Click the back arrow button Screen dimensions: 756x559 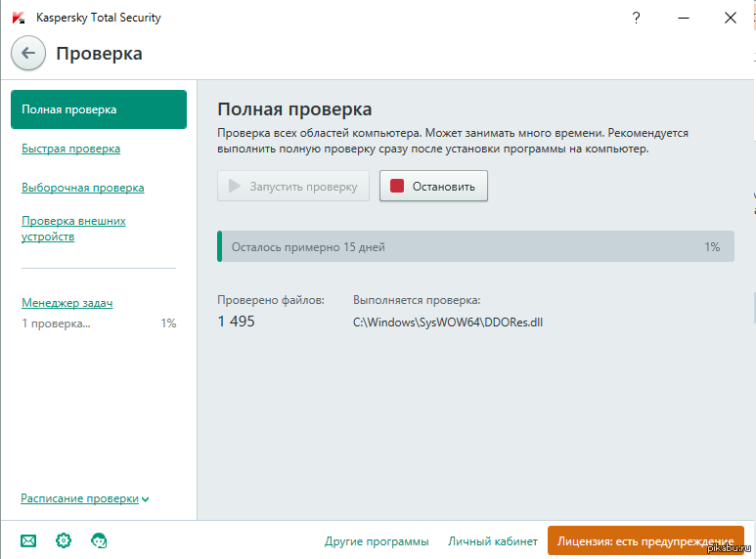[28, 54]
